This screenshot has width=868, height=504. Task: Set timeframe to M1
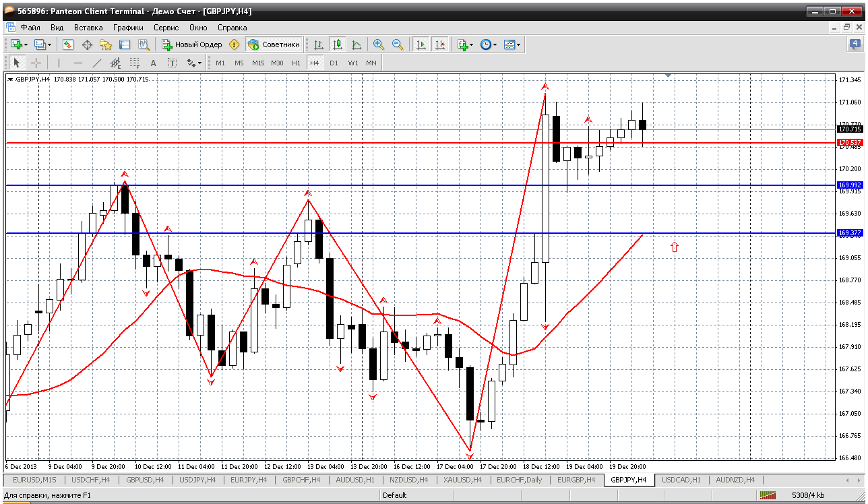[220, 63]
